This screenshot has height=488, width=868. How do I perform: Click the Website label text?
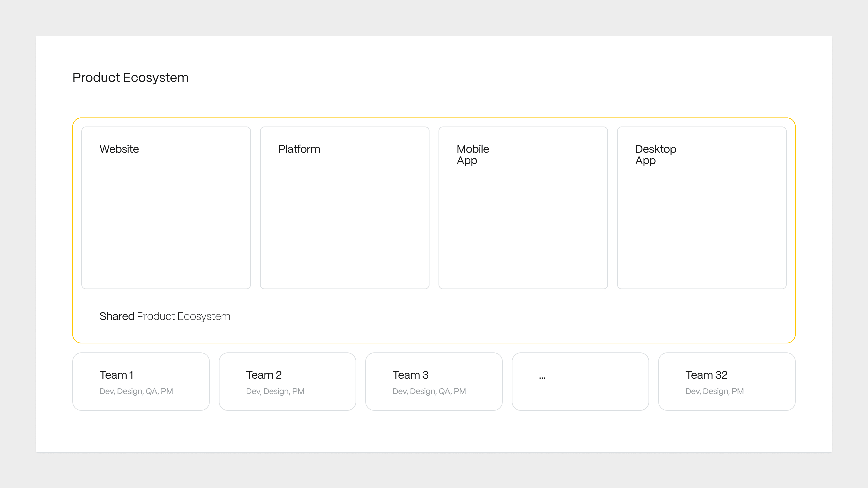[x=119, y=149]
